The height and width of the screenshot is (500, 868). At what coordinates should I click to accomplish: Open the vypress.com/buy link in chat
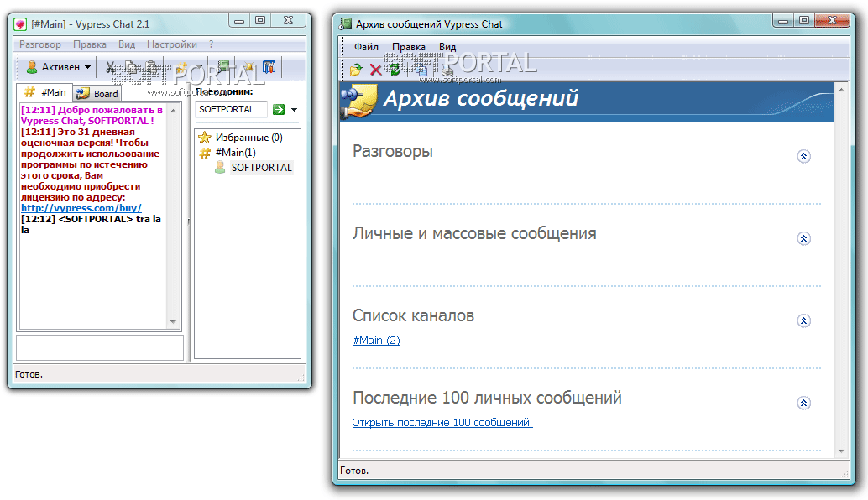pos(81,208)
